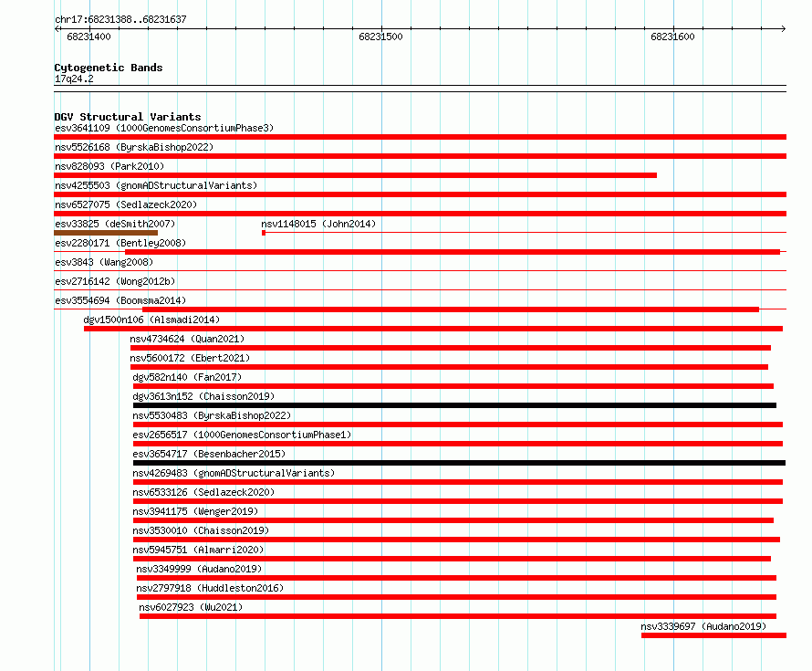Click the esv2280171 (Bentley2008) label
This screenshot has height=671, width=812.
coord(120,243)
